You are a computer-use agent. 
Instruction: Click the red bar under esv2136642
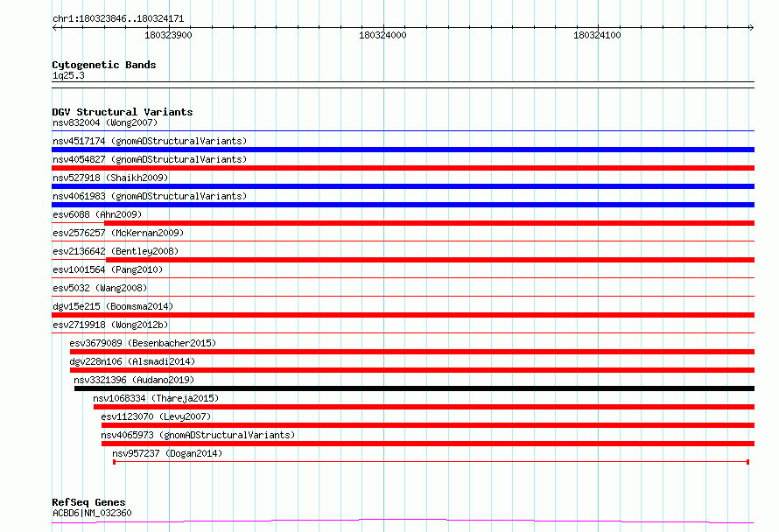431,260
